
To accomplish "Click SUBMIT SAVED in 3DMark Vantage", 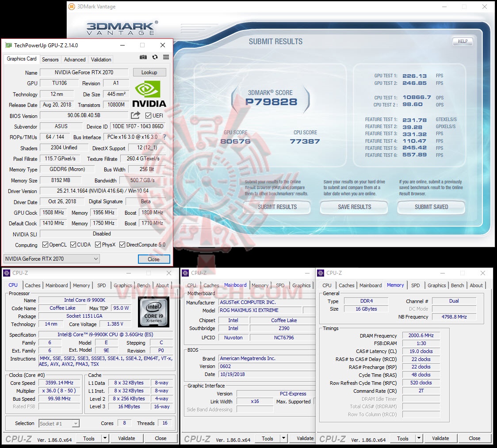I will (x=432, y=207).
